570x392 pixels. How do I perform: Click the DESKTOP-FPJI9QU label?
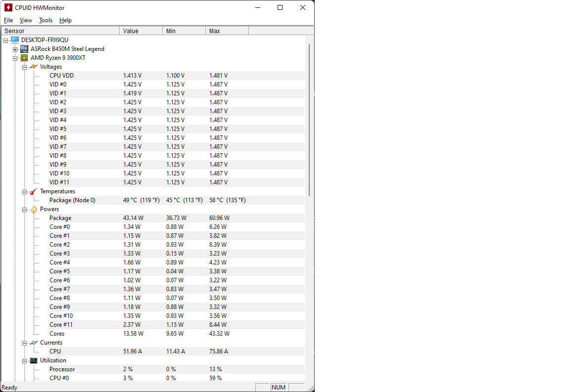(45, 40)
